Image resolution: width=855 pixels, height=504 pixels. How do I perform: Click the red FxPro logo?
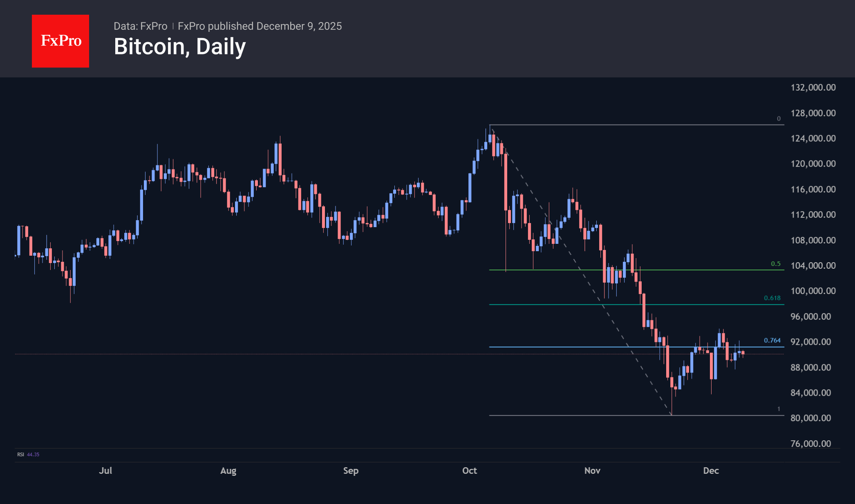click(60, 41)
